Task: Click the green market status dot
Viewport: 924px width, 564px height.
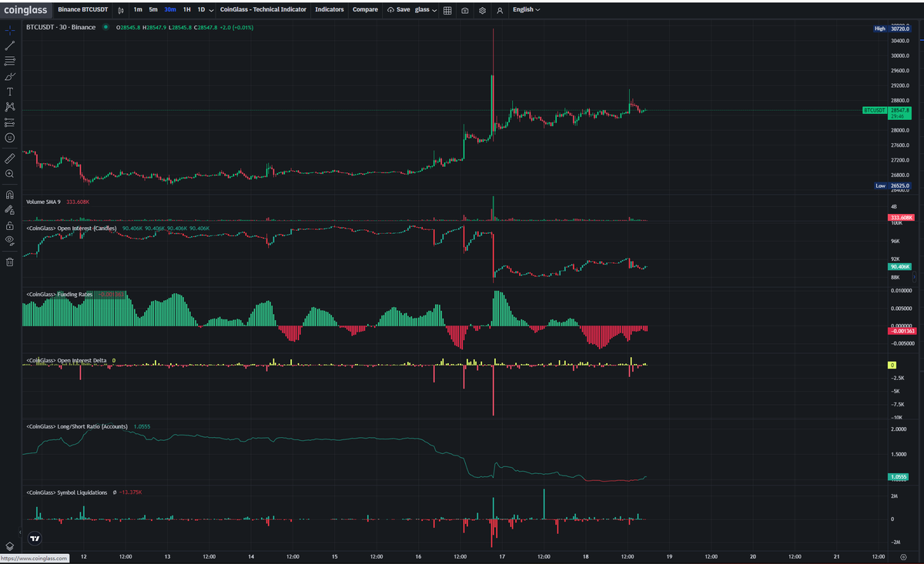Action: tap(105, 27)
